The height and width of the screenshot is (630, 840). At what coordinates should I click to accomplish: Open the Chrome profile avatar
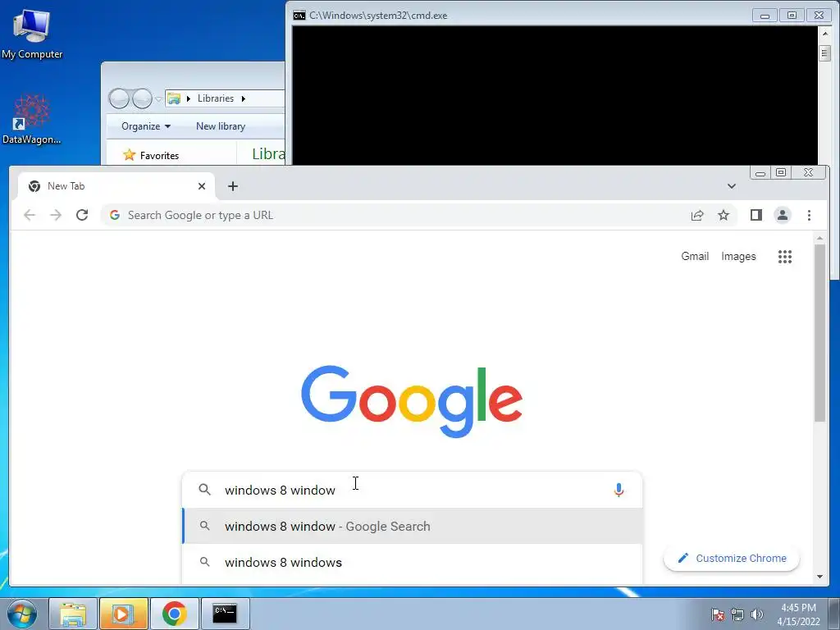(x=782, y=216)
